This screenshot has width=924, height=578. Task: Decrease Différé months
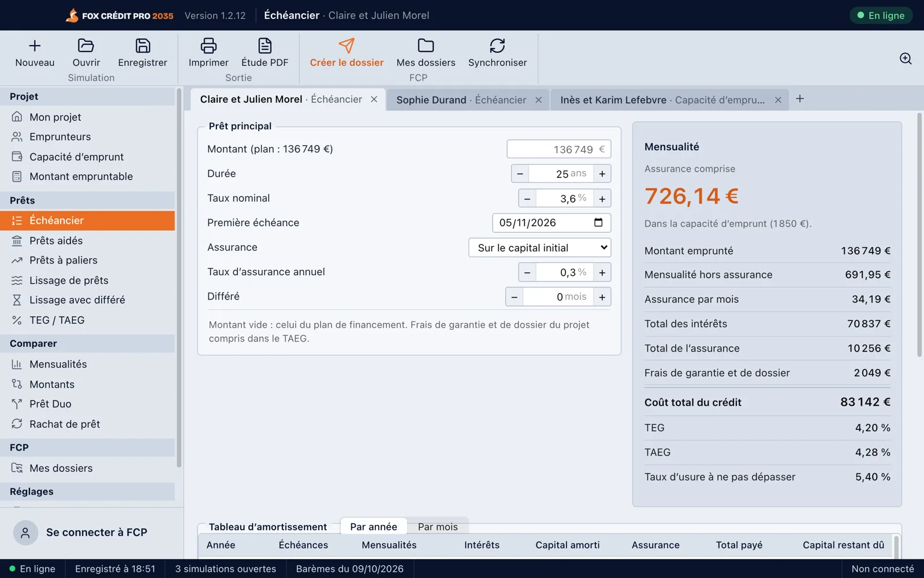click(x=515, y=297)
